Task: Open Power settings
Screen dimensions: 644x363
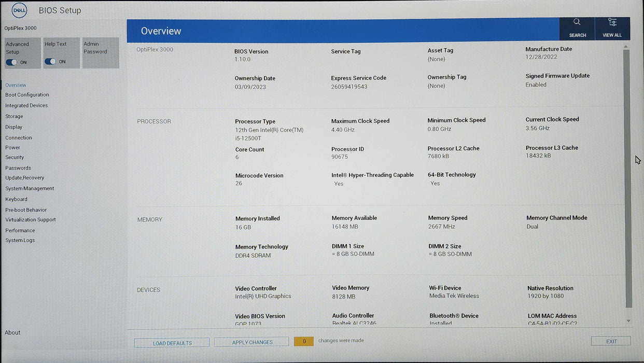Action: pyautogui.click(x=12, y=147)
